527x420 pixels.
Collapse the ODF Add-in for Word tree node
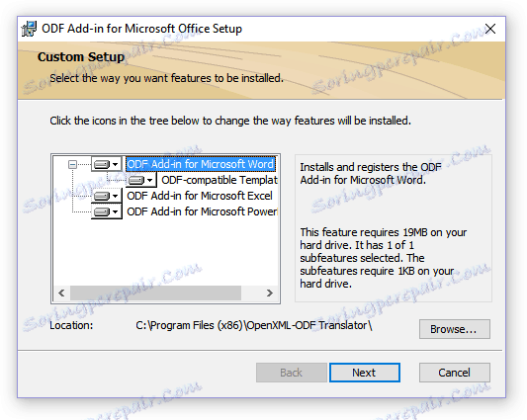pyautogui.click(x=72, y=164)
